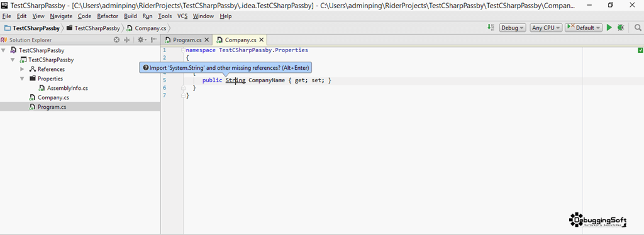Click line number 5 in the gutter
The width and height of the screenshot is (644, 235).
tap(165, 80)
